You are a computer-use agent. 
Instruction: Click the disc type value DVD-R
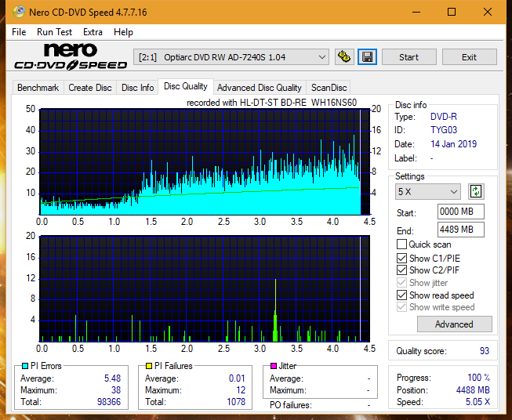[x=444, y=117]
